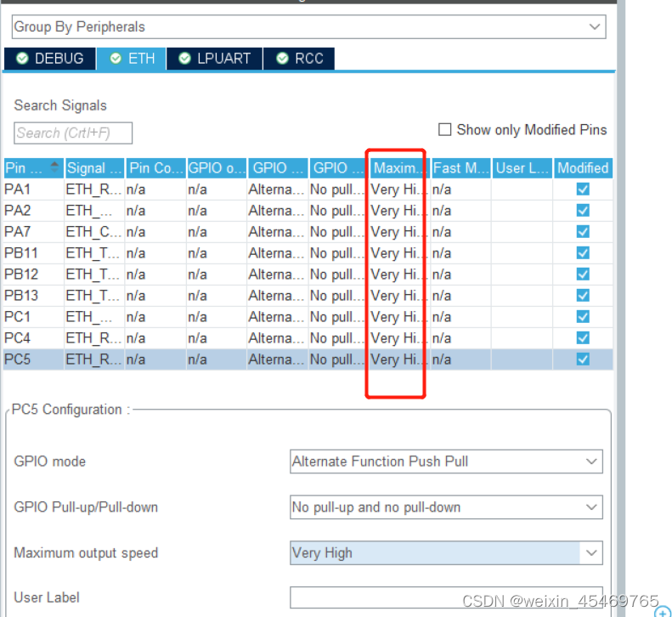672x617 pixels.
Task: Toggle the Modified checkbox for PA7
Action: [583, 231]
